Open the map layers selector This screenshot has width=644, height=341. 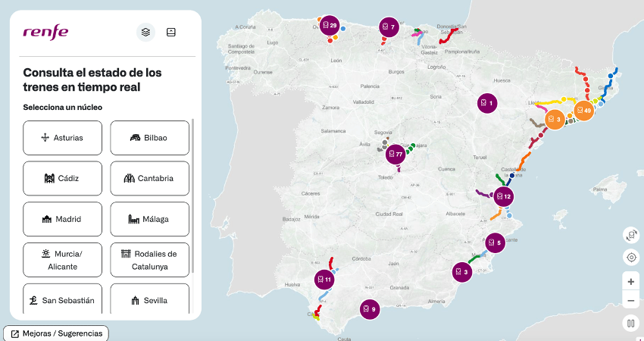click(145, 32)
